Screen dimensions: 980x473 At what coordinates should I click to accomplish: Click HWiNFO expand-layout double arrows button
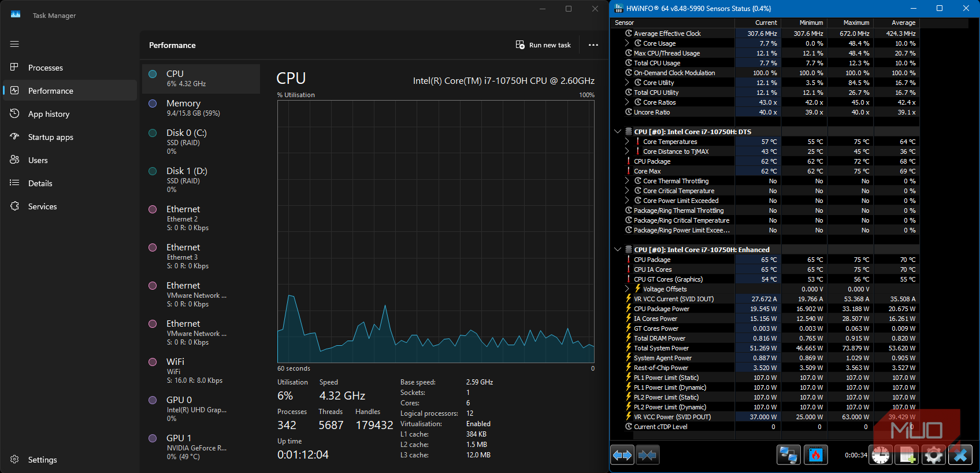(622, 455)
